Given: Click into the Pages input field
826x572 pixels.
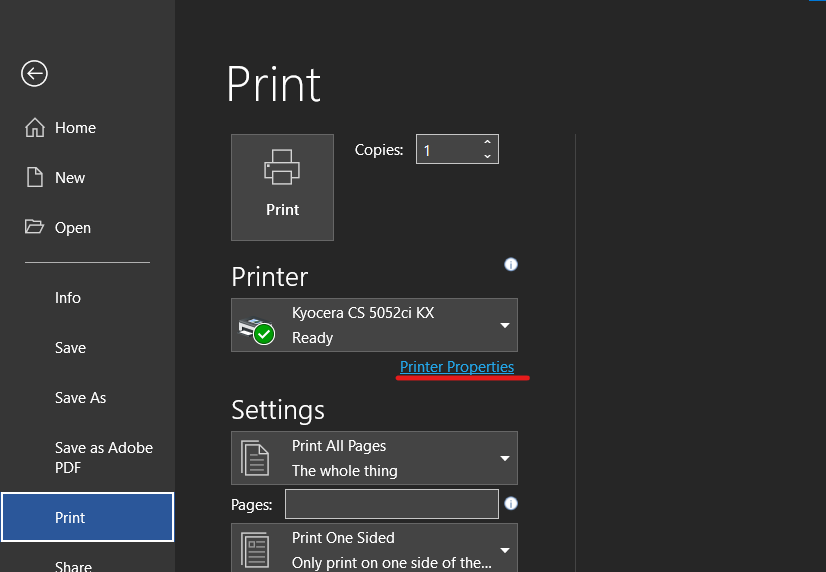Looking at the screenshot, I should [391, 504].
